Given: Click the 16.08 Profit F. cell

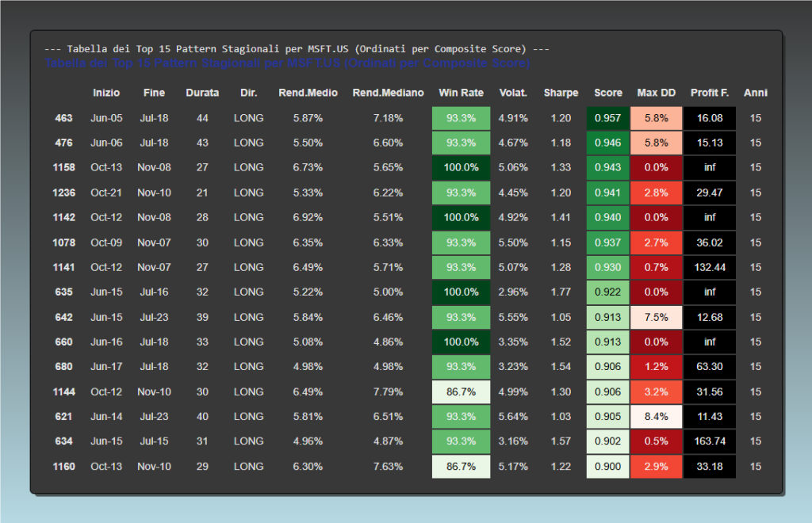Looking at the screenshot, I should click(710, 118).
